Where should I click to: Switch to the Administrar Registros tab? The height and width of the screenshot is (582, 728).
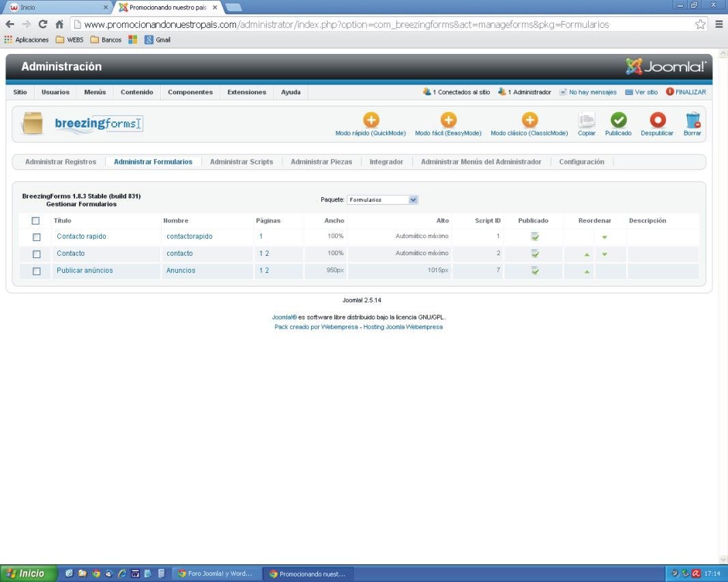click(x=60, y=162)
